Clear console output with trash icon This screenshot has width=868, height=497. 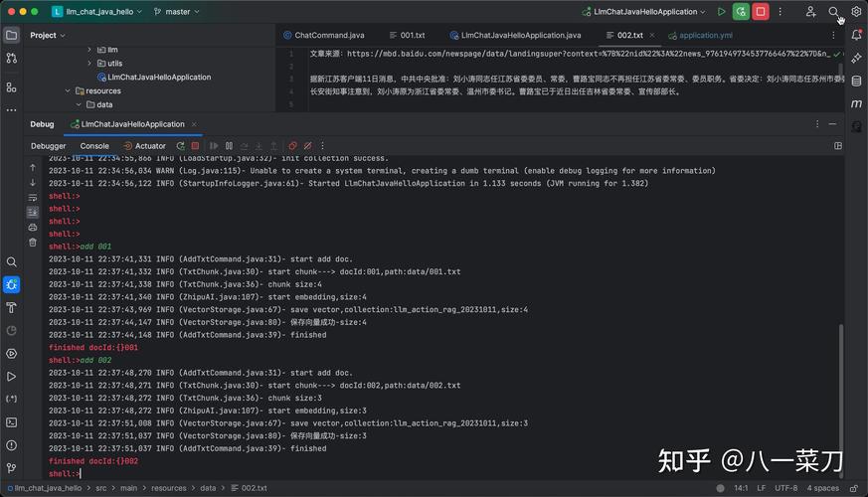[33, 243]
